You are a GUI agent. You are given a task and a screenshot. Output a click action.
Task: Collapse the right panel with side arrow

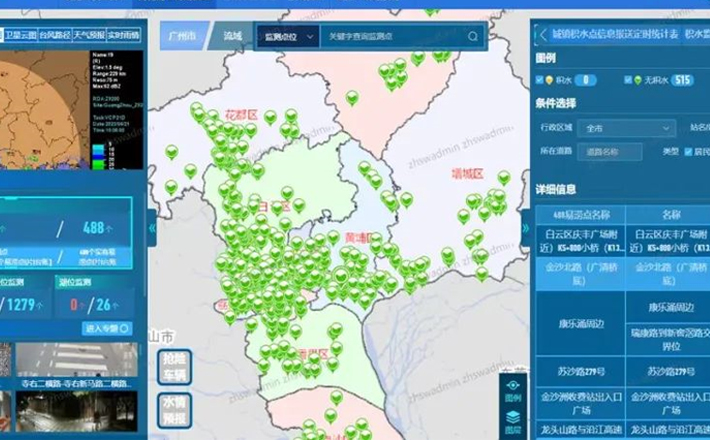[525, 228]
